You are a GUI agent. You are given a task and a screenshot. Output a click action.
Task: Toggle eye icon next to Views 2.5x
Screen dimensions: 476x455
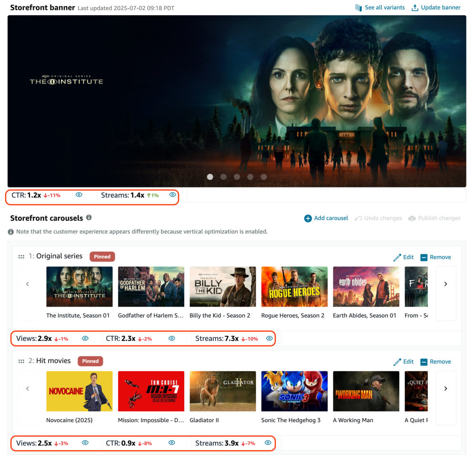click(85, 443)
